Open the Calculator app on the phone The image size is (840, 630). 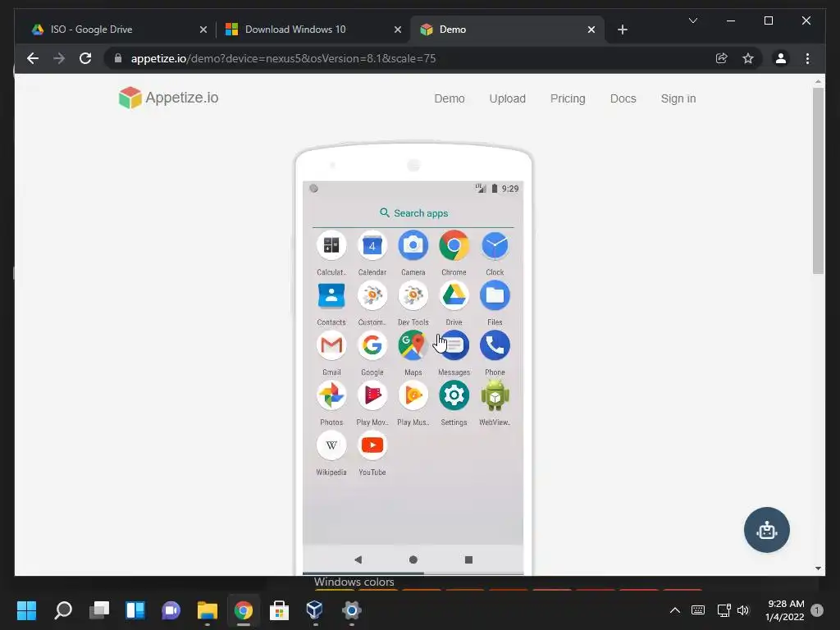[331, 246]
